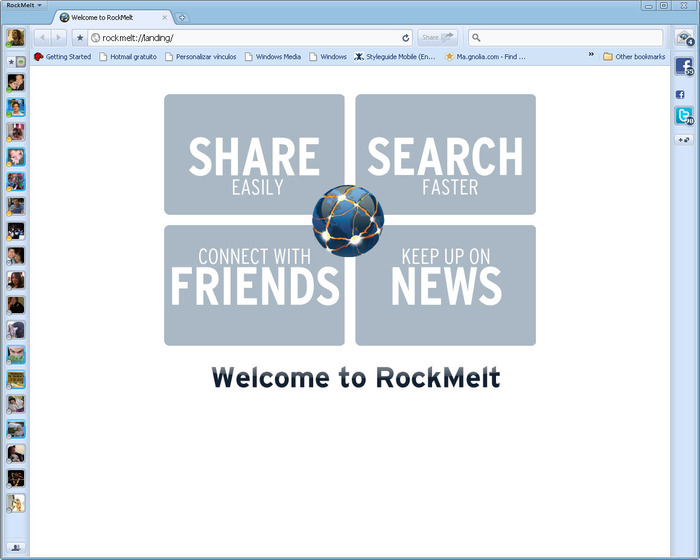The width and height of the screenshot is (700, 560).
Task: Open the Styleguide Mobile bookmark
Action: pos(395,57)
